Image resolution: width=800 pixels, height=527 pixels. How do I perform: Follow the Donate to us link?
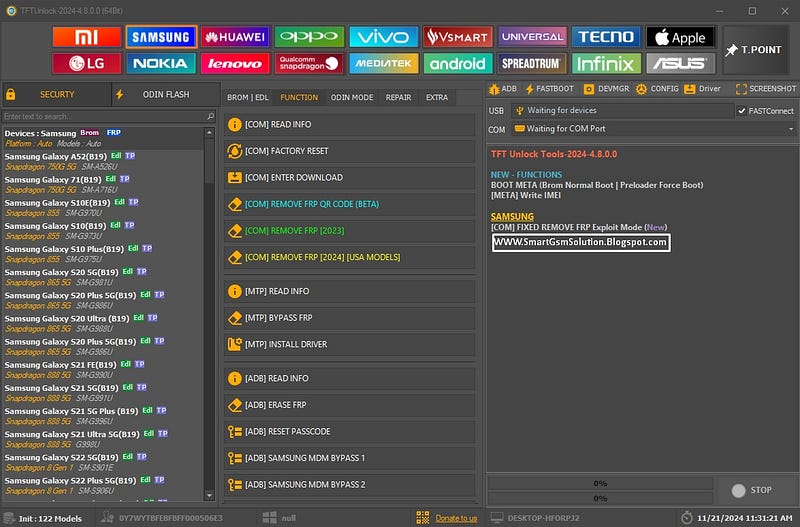(456, 518)
